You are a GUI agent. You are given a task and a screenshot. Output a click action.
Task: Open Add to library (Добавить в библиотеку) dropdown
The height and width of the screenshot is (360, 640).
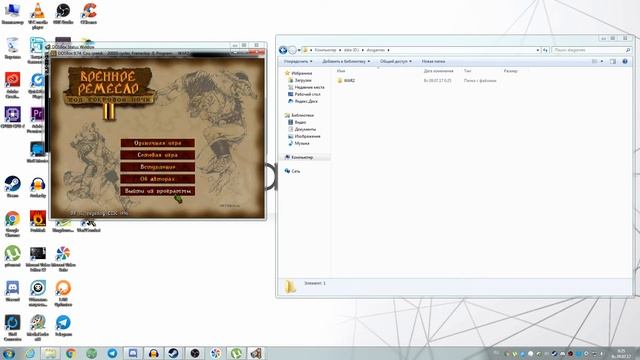pos(346,61)
